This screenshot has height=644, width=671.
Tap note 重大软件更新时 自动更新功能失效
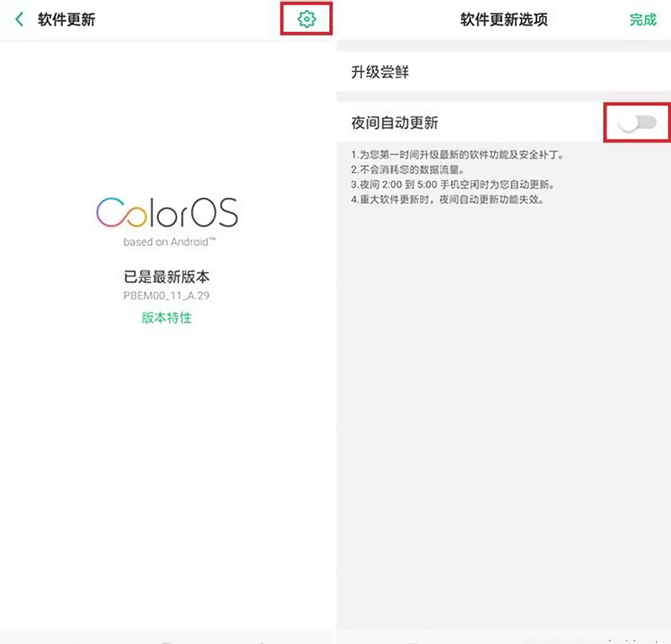[x=448, y=200]
